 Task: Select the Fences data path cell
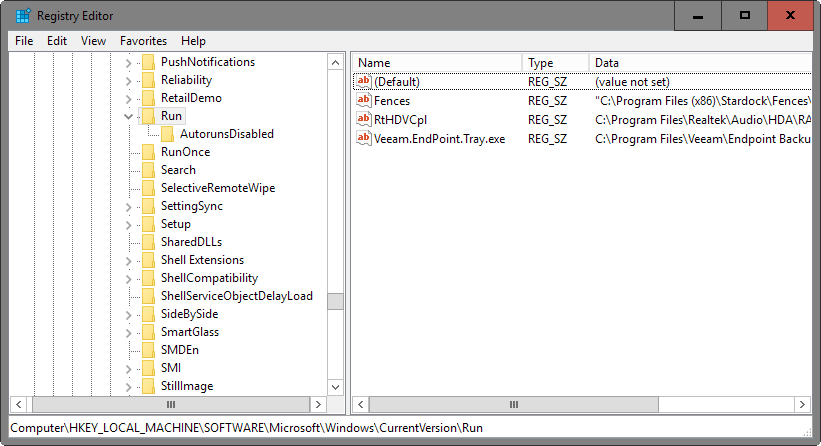click(703, 101)
